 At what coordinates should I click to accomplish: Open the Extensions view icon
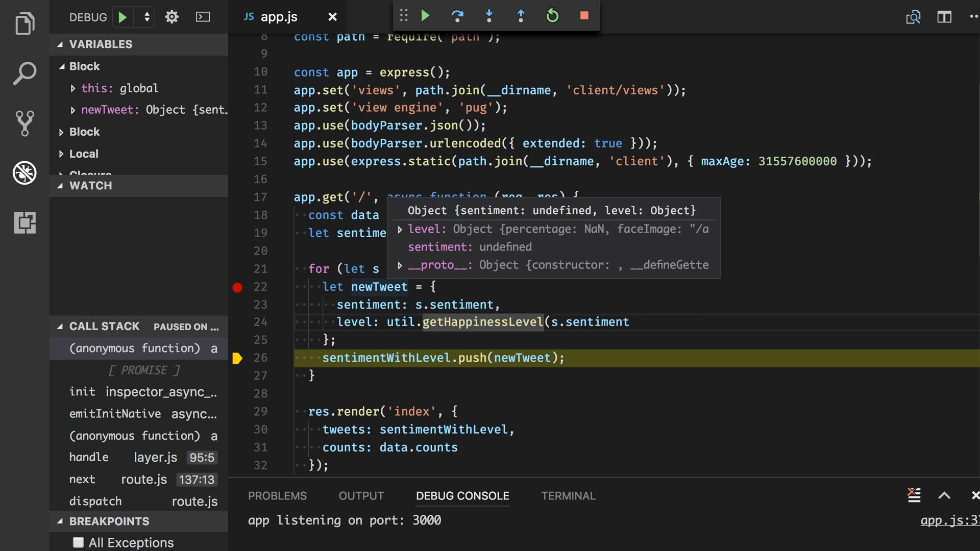point(24,223)
